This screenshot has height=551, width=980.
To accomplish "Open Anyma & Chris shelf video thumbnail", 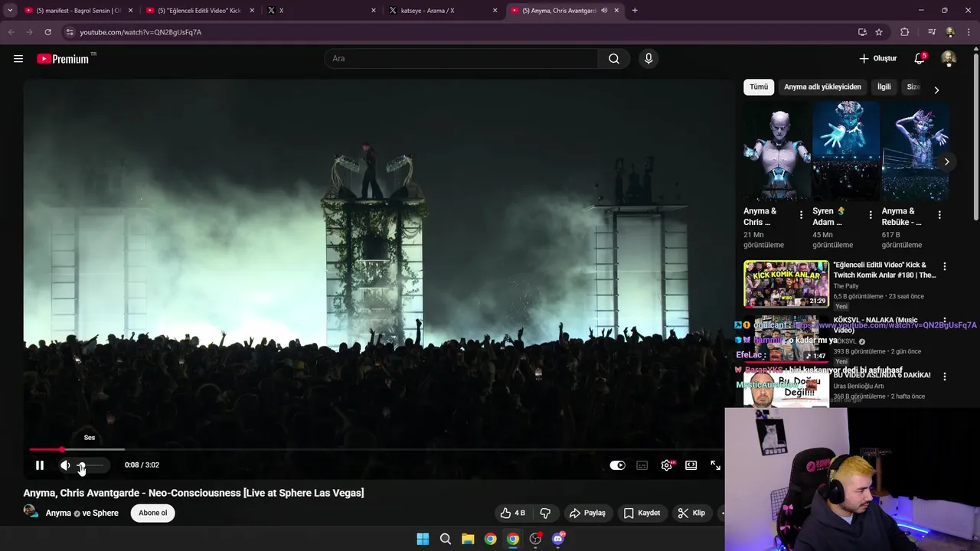I will pyautogui.click(x=777, y=151).
